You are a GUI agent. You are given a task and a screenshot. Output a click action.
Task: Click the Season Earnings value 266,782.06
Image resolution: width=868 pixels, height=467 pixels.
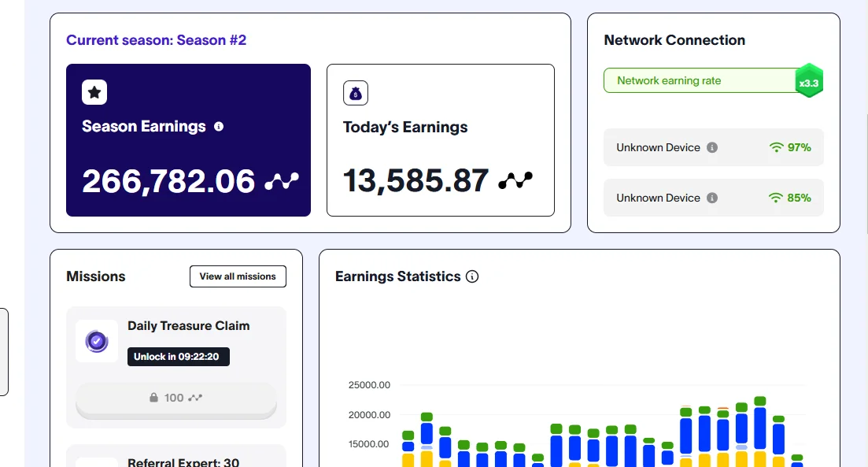[168, 181]
